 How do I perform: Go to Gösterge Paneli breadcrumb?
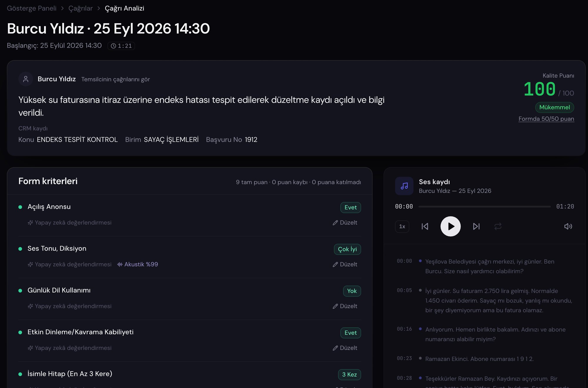click(x=31, y=8)
